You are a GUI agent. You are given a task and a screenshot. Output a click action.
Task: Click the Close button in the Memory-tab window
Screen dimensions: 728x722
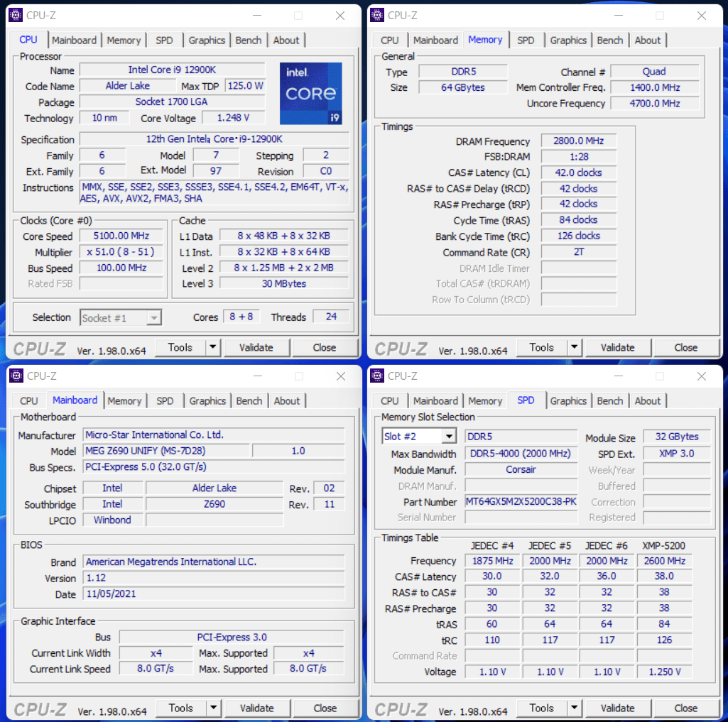pos(686,347)
